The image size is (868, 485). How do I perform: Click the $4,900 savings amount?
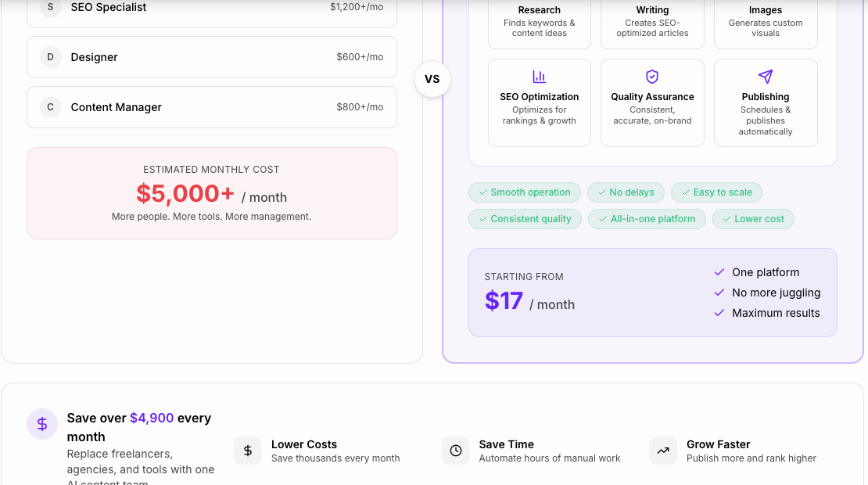pyautogui.click(x=152, y=418)
